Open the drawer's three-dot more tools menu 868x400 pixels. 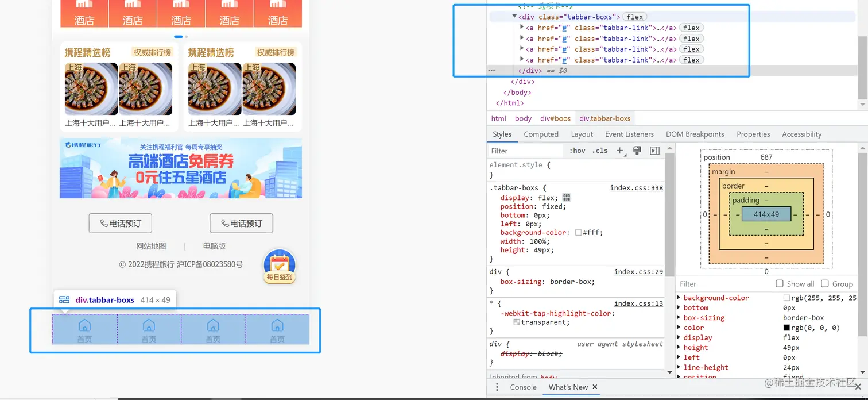(497, 387)
